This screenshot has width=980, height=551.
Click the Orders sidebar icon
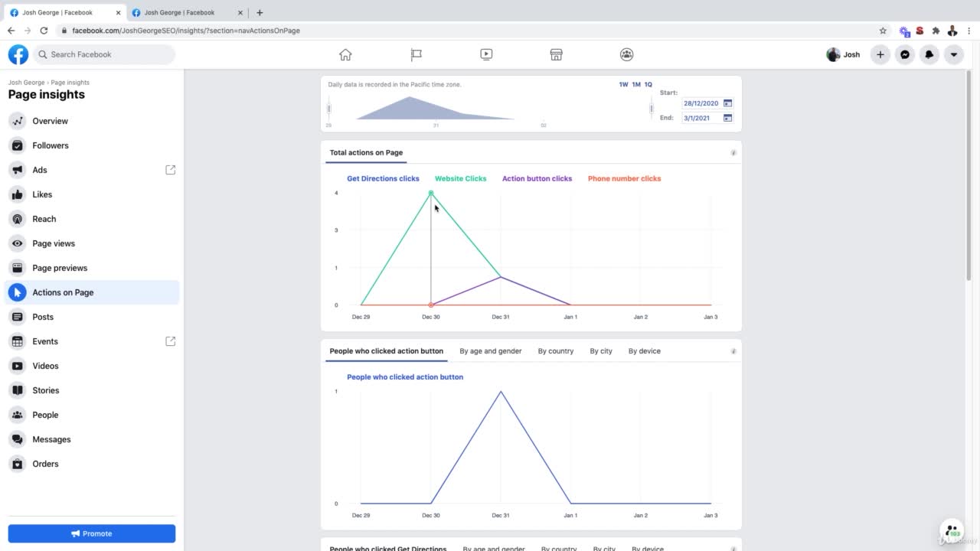17,464
